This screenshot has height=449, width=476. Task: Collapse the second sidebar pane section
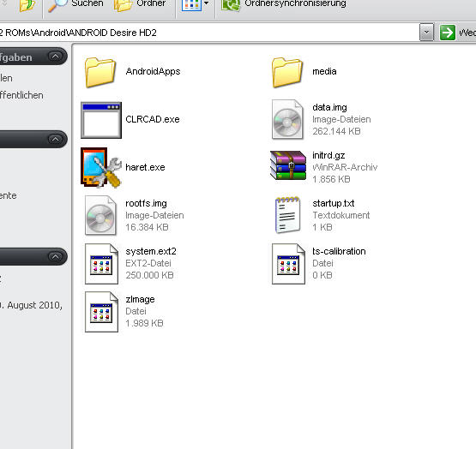coord(55,140)
